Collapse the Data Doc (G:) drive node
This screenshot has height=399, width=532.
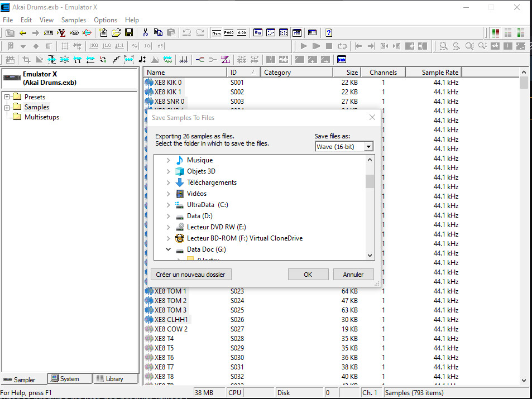[x=168, y=249]
